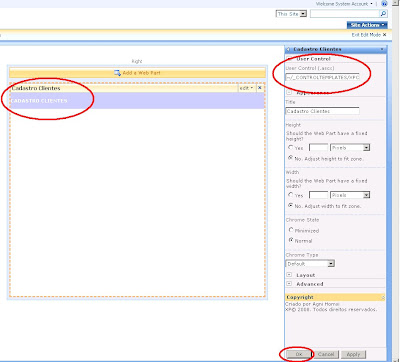Image resolution: width=400 pixels, height=362 pixels.
Task: Open the Welcome System Account menu
Action: click(x=344, y=4)
